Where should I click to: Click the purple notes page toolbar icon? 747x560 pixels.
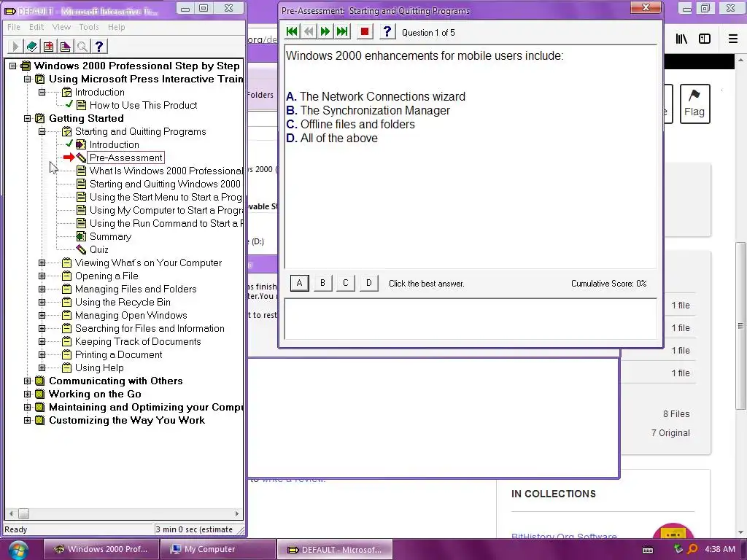click(65, 46)
